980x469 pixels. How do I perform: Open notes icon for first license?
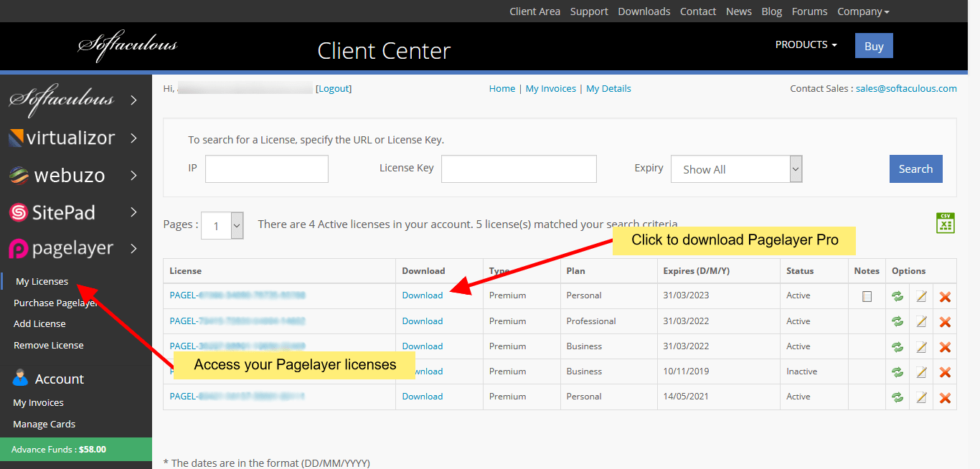(x=867, y=296)
